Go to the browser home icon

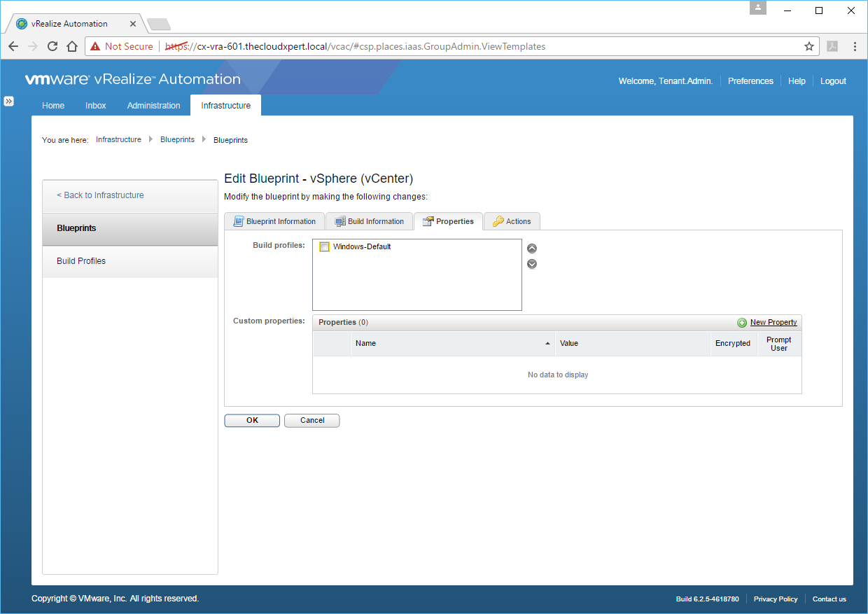71,46
